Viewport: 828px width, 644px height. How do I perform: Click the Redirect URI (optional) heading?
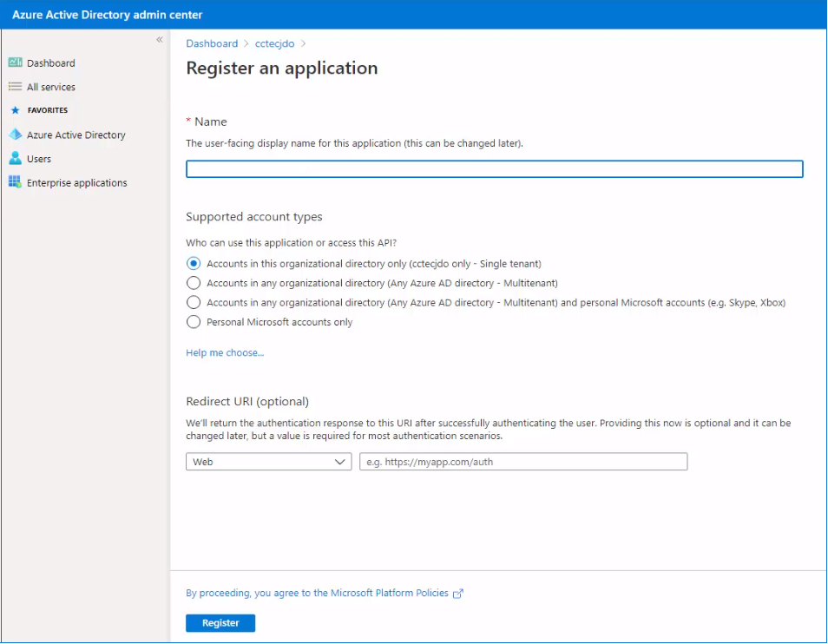[247, 402]
